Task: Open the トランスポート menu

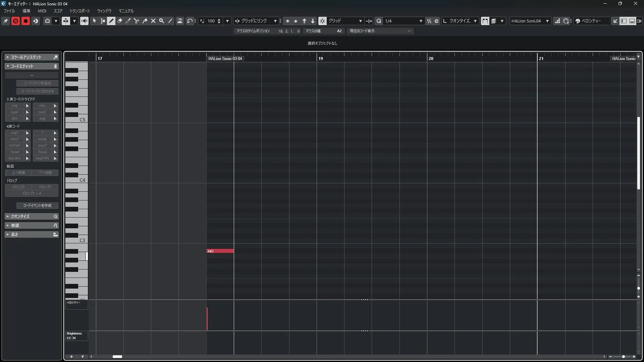Action: coord(80,11)
